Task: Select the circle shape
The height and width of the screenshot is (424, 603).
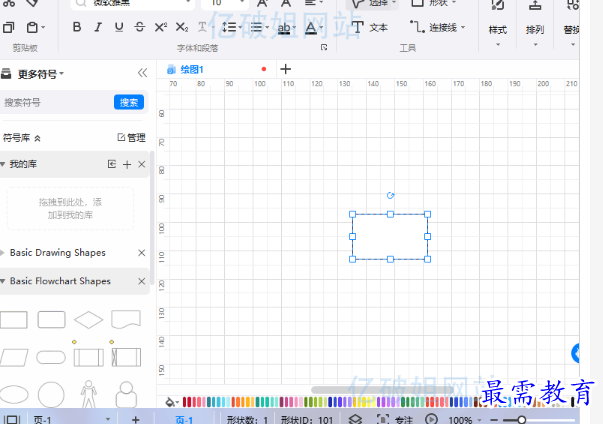Action: (51, 395)
